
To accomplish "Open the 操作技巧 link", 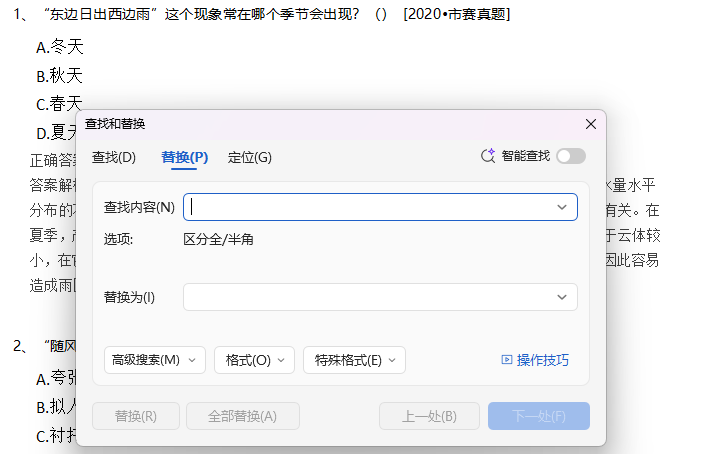I will pos(542,360).
